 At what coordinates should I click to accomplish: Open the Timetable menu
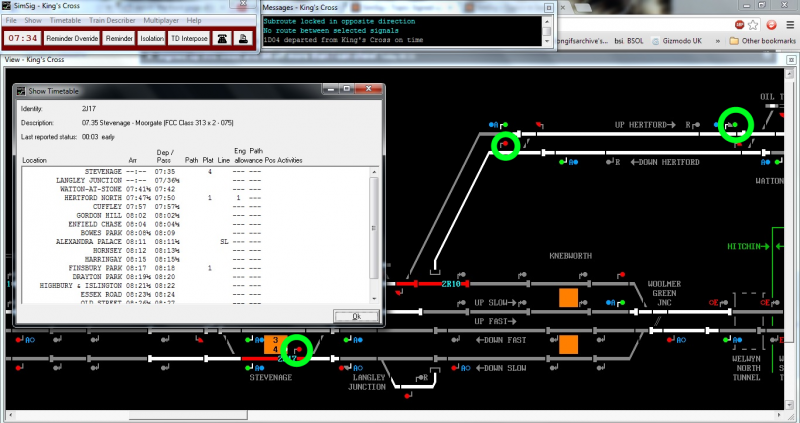click(x=65, y=20)
